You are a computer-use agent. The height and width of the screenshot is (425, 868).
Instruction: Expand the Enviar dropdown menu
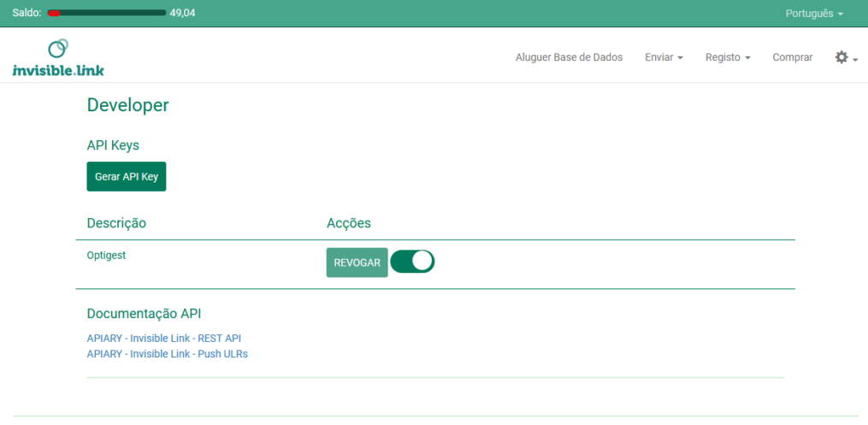pos(664,57)
